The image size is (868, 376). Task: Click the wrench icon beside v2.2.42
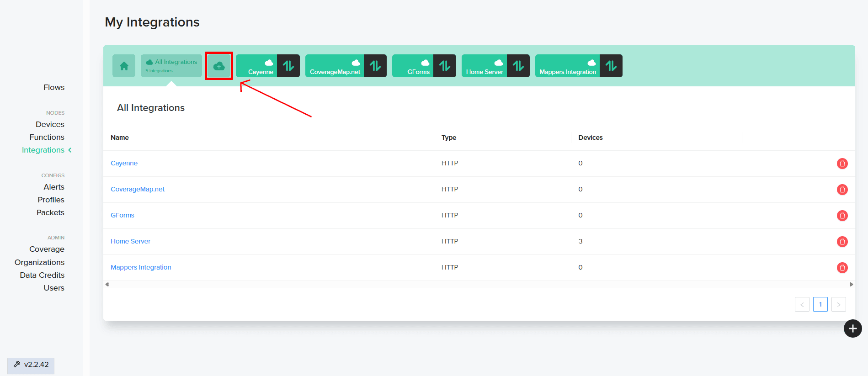coord(17,364)
